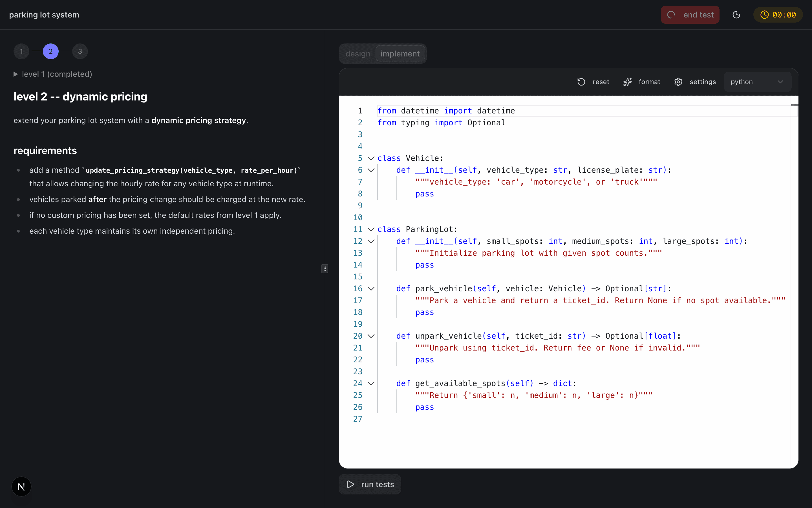Image resolution: width=812 pixels, height=508 pixels.
Task: Click the panel splitter handle
Action: click(x=325, y=268)
